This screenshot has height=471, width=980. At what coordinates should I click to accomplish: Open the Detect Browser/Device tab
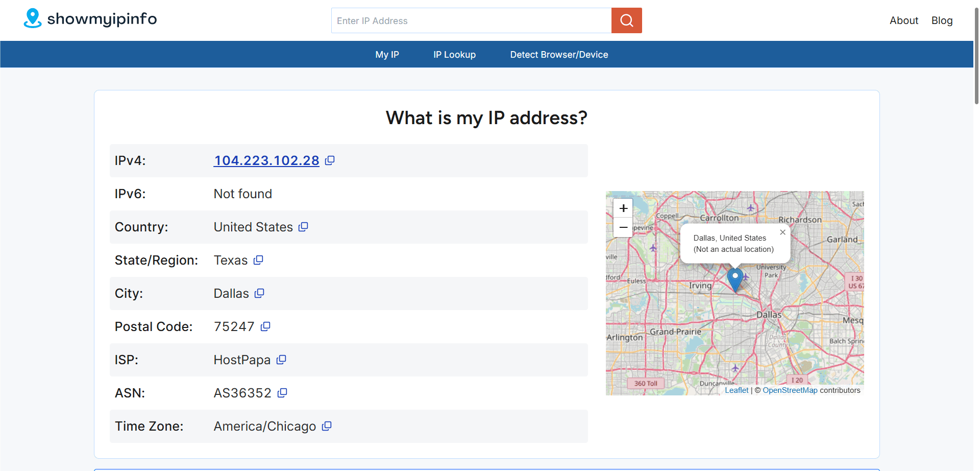[559, 54]
